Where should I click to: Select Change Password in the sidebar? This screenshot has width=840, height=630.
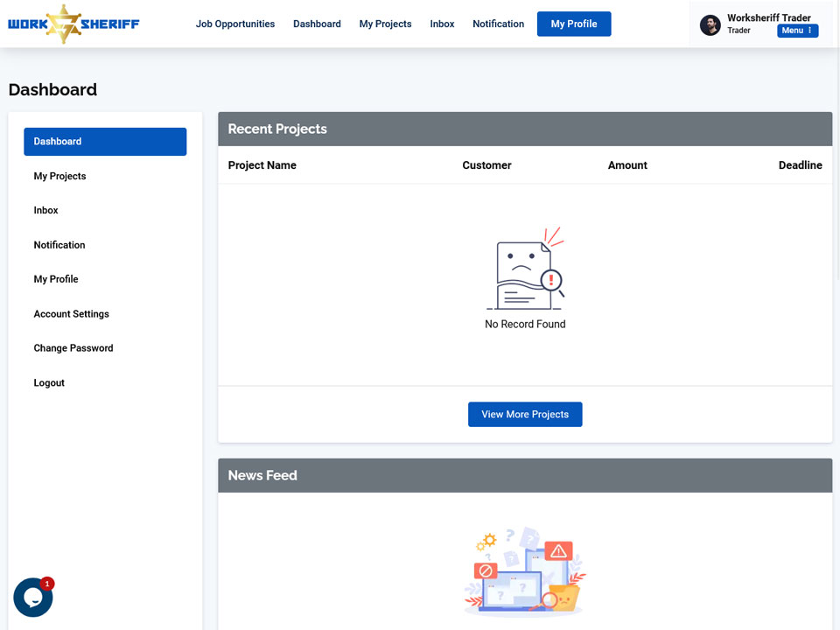(73, 348)
